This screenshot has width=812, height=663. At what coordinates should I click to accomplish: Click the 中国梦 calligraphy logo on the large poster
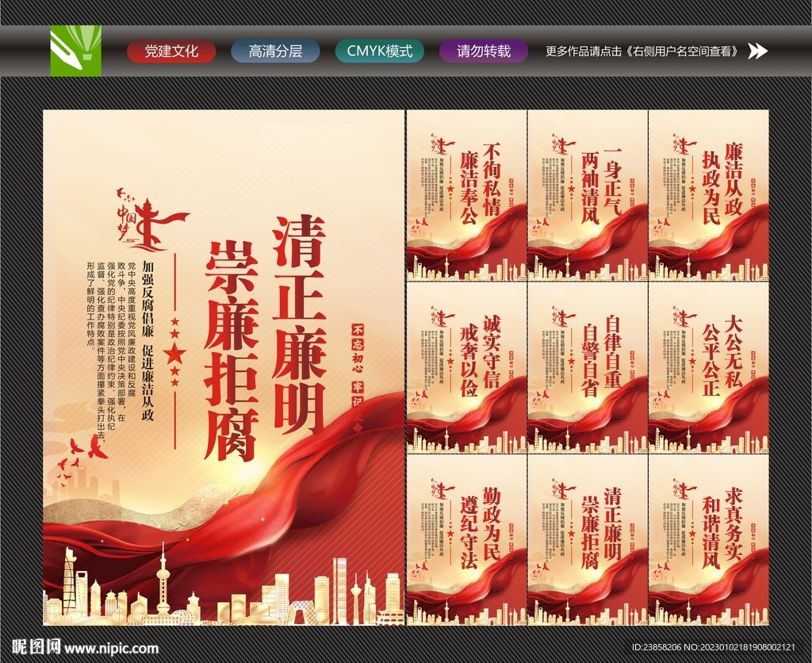pyautogui.click(x=151, y=219)
